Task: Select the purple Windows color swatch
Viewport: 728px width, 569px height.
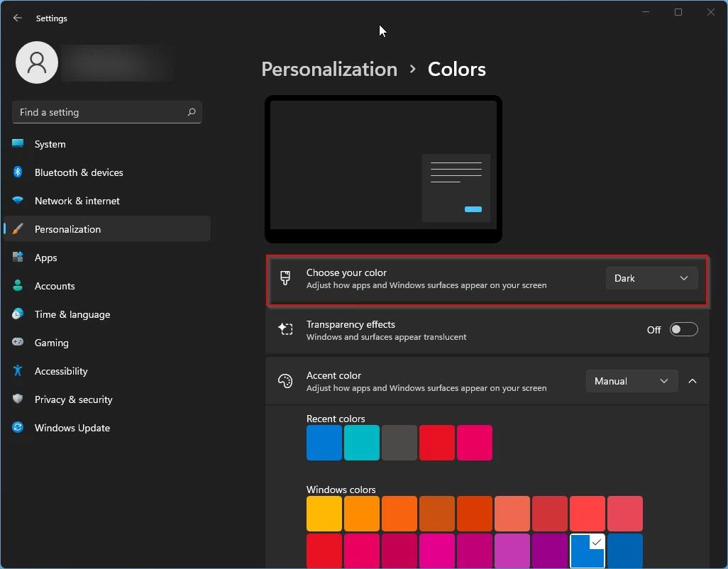Action: [550, 551]
